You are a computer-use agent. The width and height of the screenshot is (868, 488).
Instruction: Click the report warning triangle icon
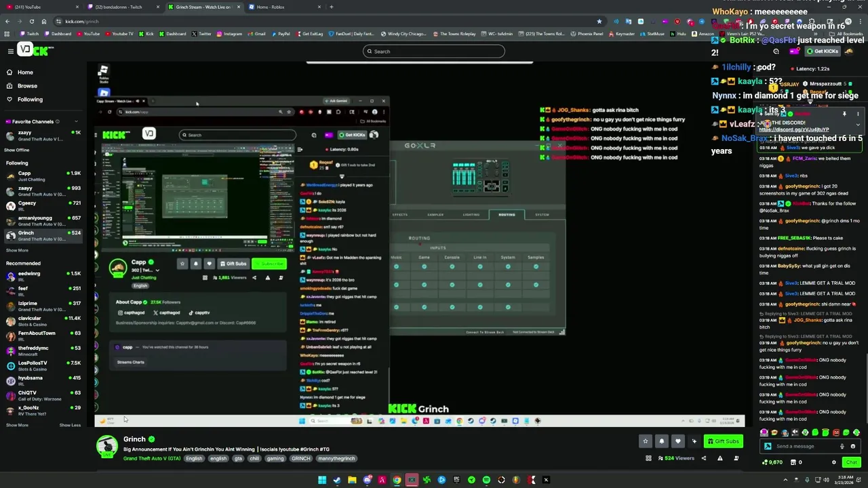719,458
